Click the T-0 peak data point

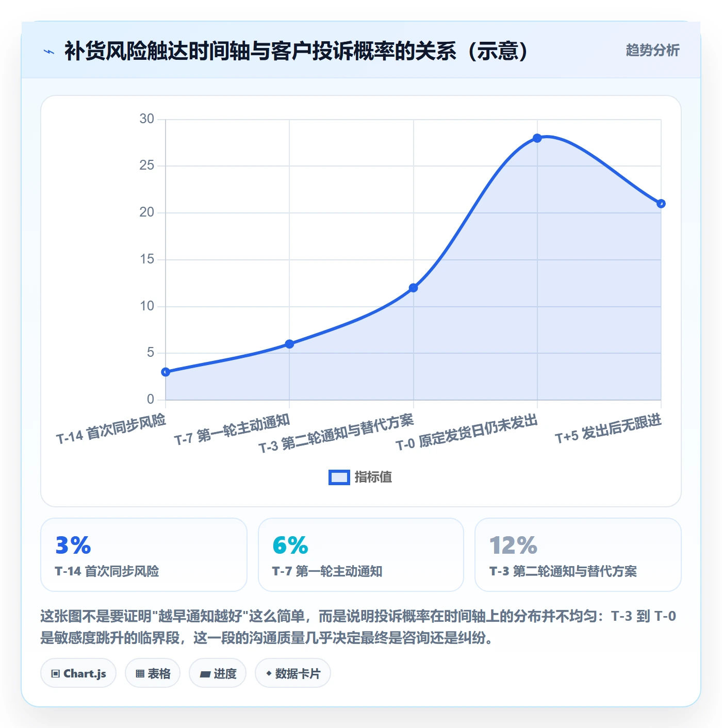(537, 138)
